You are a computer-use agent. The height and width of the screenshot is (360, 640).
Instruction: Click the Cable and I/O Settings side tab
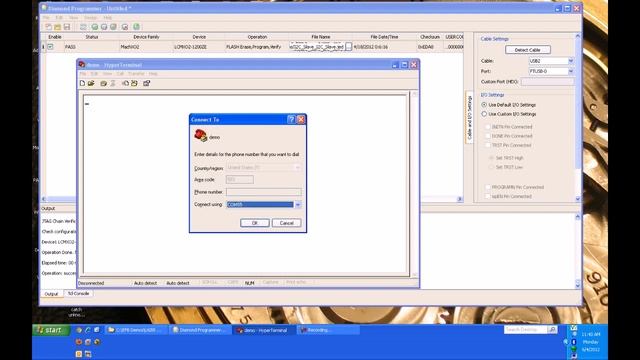(x=469, y=117)
